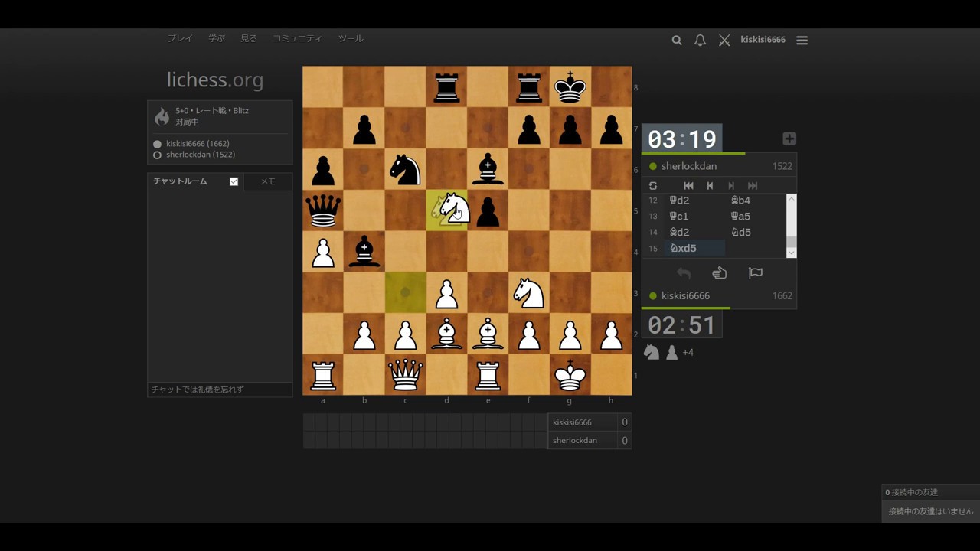Screen dimensions: 980x551
Task: Select the black rook on f8
Action: tap(529, 86)
